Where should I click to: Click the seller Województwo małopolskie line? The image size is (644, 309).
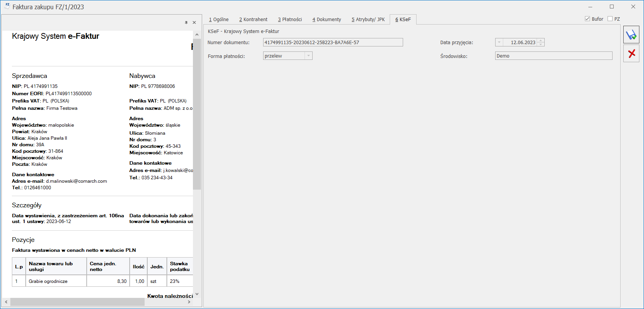[43, 125]
